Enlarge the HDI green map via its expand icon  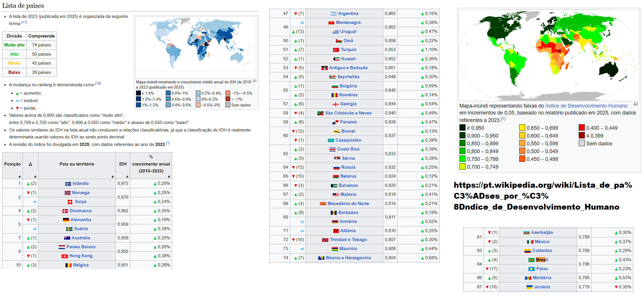point(636,104)
